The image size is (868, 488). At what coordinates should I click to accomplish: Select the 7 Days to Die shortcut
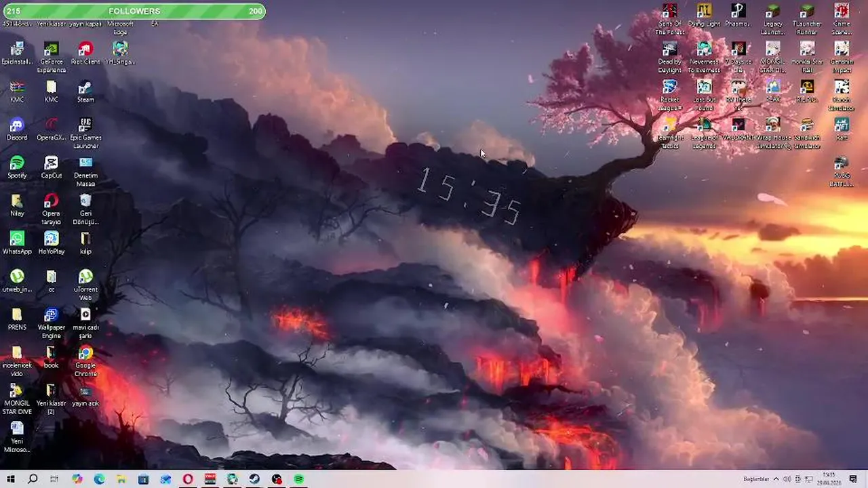click(x=738, y=57)
